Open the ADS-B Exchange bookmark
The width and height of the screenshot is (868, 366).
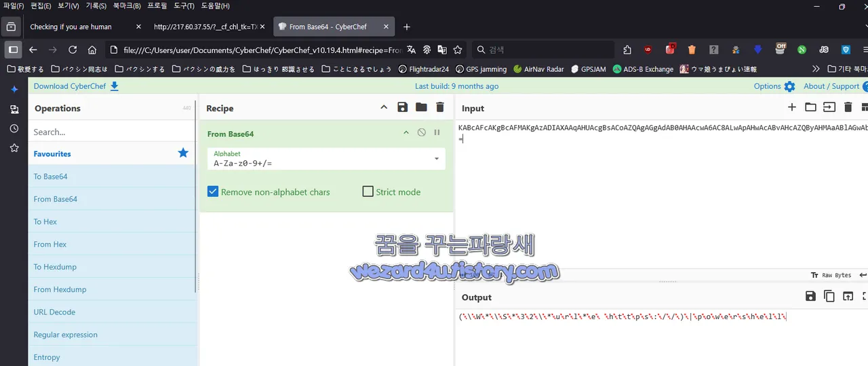(643, 69)
